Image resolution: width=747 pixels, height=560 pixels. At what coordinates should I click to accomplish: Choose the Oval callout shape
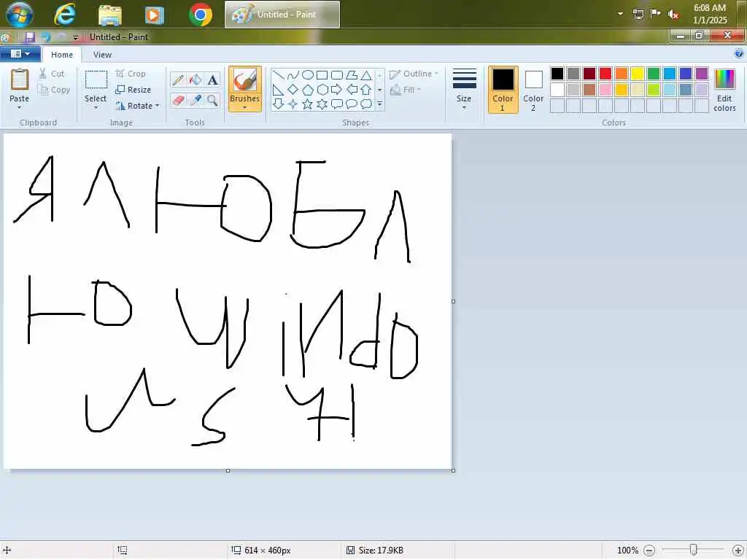coord(352,104)
